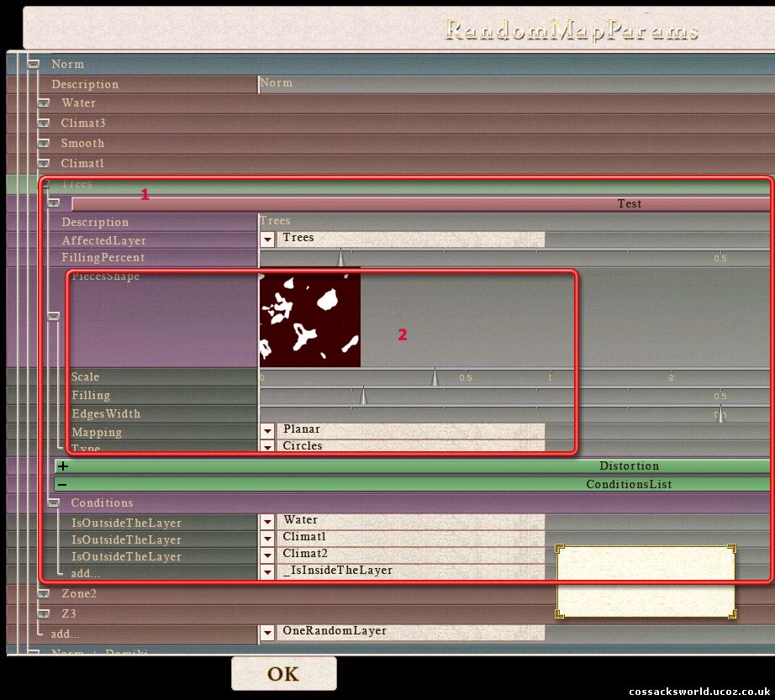Open the Type dropdown set to Circles

coord(267,446)
